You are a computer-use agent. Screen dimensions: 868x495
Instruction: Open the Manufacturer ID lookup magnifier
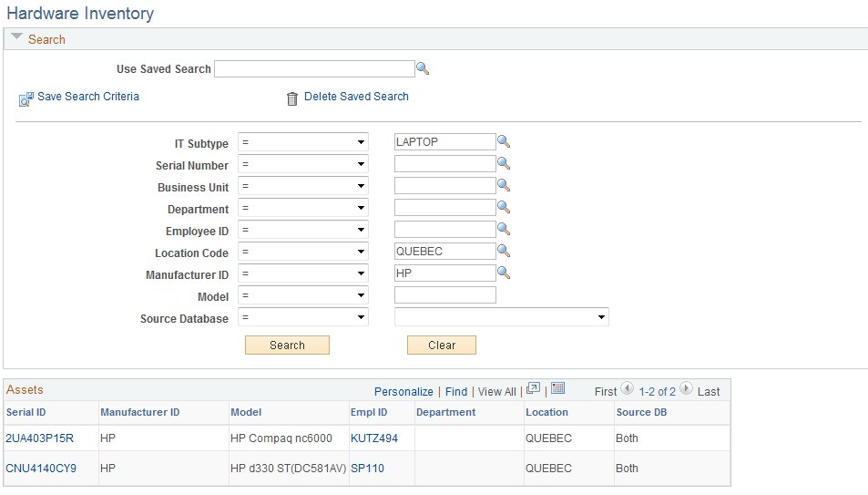pyautogui.click(x=503, y=273)
